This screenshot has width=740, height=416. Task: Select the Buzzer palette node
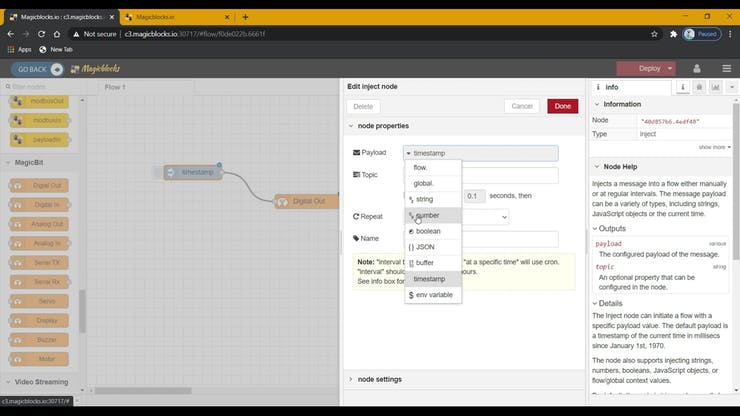(39, 340)
